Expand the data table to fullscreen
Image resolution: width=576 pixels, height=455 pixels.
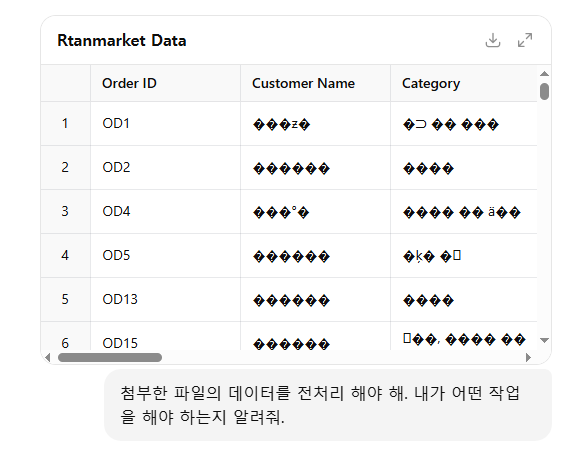(x=525, y=40)
